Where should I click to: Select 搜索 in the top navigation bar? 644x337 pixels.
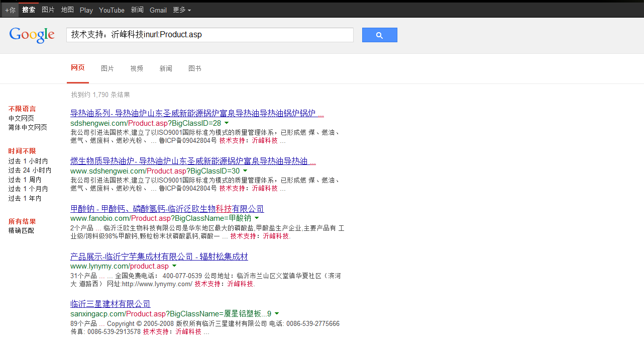[29, 10]
